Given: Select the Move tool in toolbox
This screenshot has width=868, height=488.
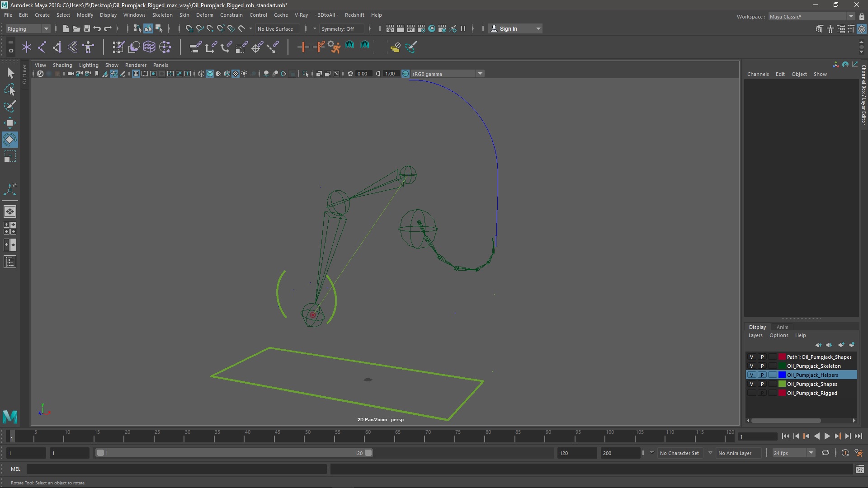Looking at the screenshot, I should (x=9, y=123).
